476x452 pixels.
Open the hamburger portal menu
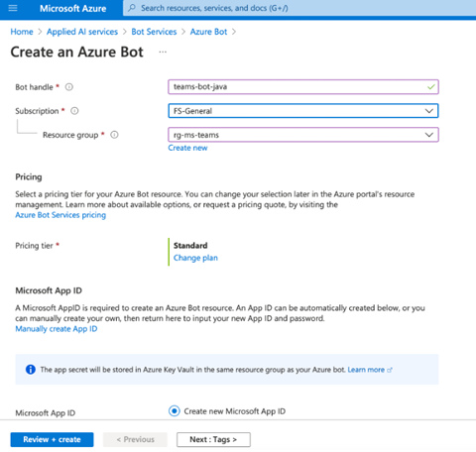coord(13,8)
